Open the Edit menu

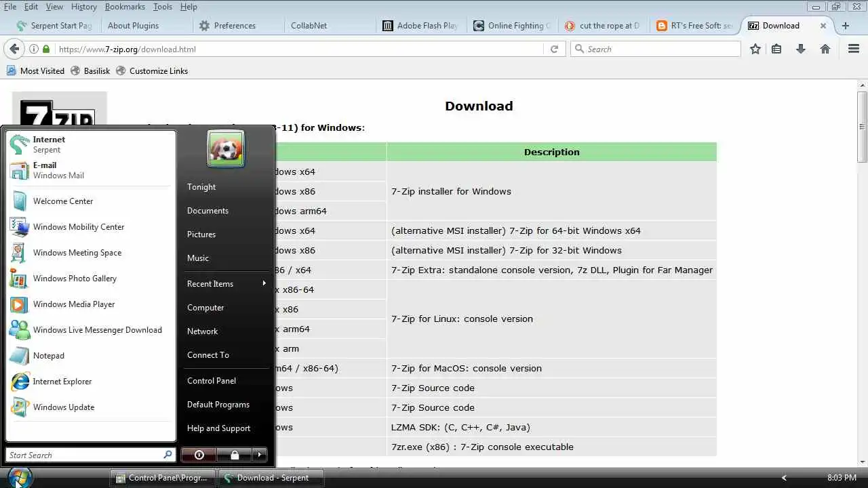click(x=31, y=7)
